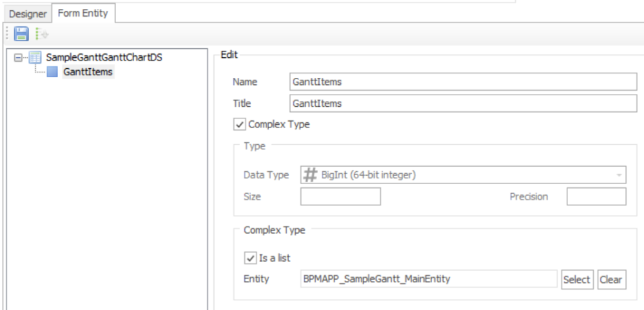The image size is (644, 310).
Task: Select the SampleGanttGanttChartDS root tree label
Action: 104,57
